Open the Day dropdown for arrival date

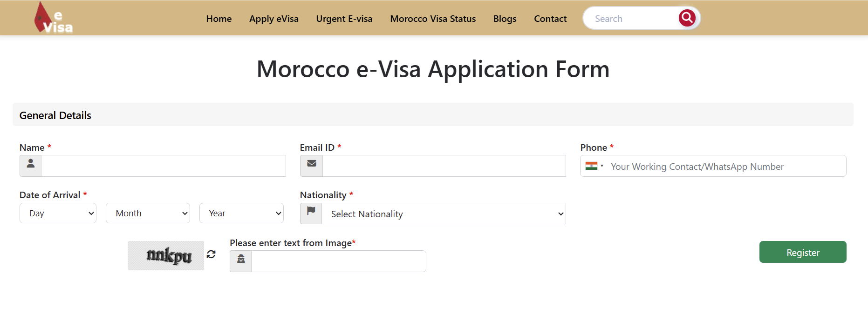tap(58, 213)
